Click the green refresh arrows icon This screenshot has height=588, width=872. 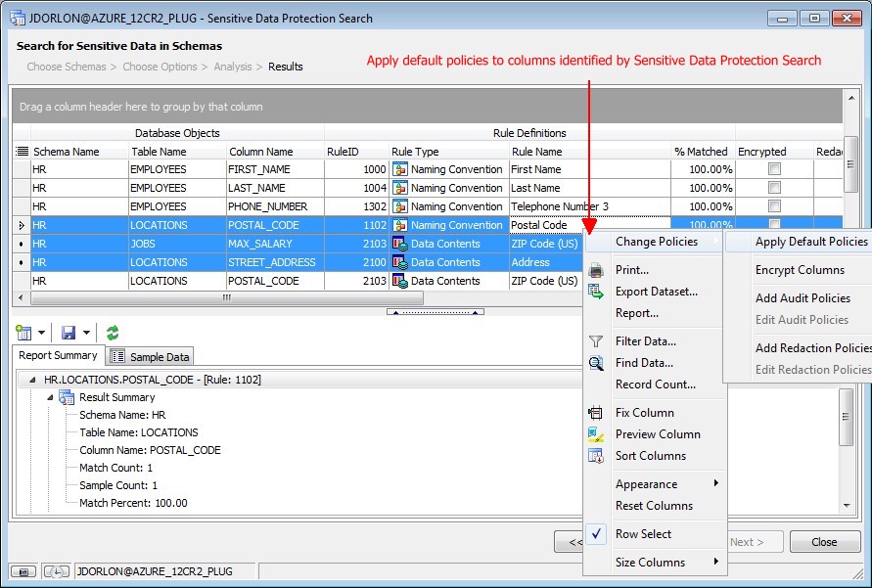click(x=113, y=333)
